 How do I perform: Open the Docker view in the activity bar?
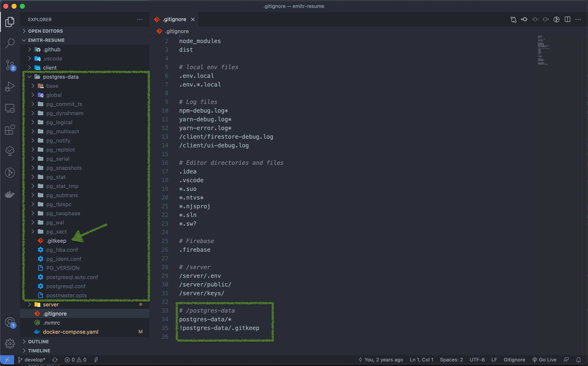pyautogui.click(x=10, y=194)
